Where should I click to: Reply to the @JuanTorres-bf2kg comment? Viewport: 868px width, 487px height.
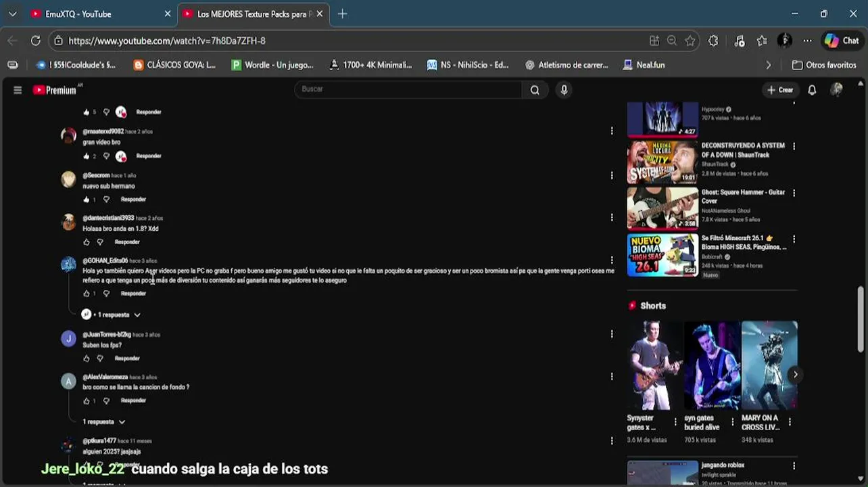coord(127,358)
